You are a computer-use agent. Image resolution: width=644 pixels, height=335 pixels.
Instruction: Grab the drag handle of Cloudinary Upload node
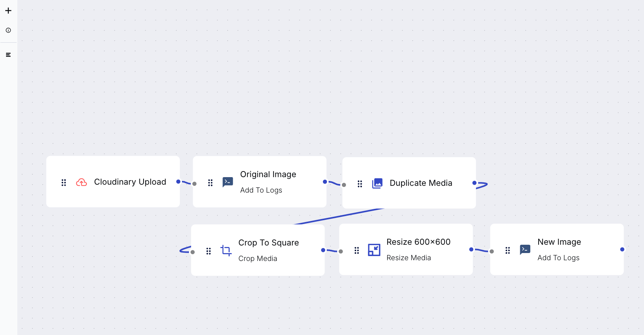pyautogui.click(x=63, y=182)
